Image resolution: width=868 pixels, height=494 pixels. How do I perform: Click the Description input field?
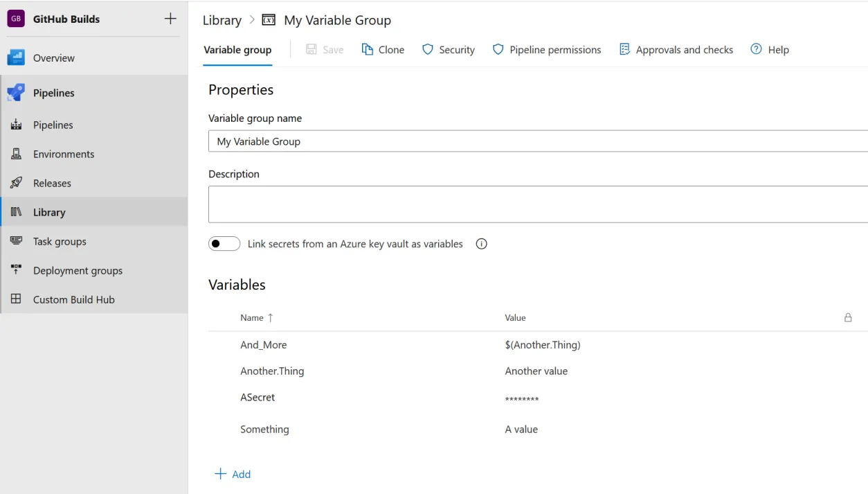[485, 204]
